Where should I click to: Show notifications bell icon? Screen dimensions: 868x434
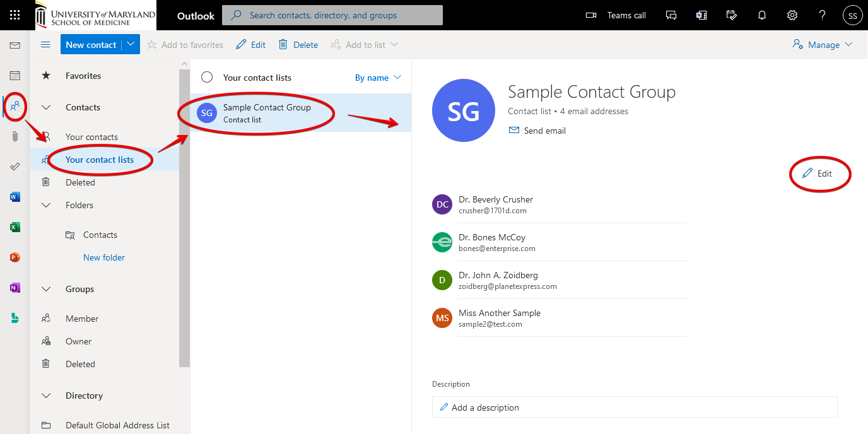click(762, 15)
